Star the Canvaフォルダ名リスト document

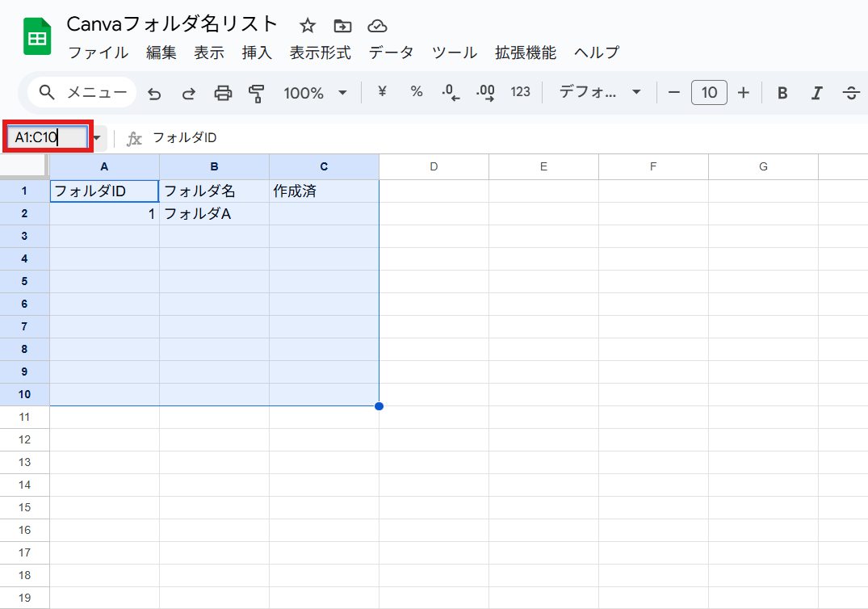click(308, 26)
